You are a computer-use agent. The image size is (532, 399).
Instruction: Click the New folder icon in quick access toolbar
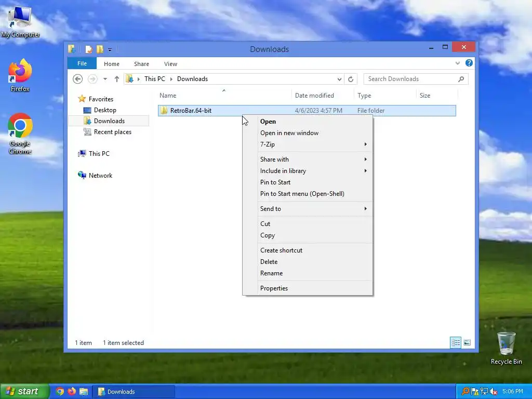pyautogui.click(x=100, y=49)
